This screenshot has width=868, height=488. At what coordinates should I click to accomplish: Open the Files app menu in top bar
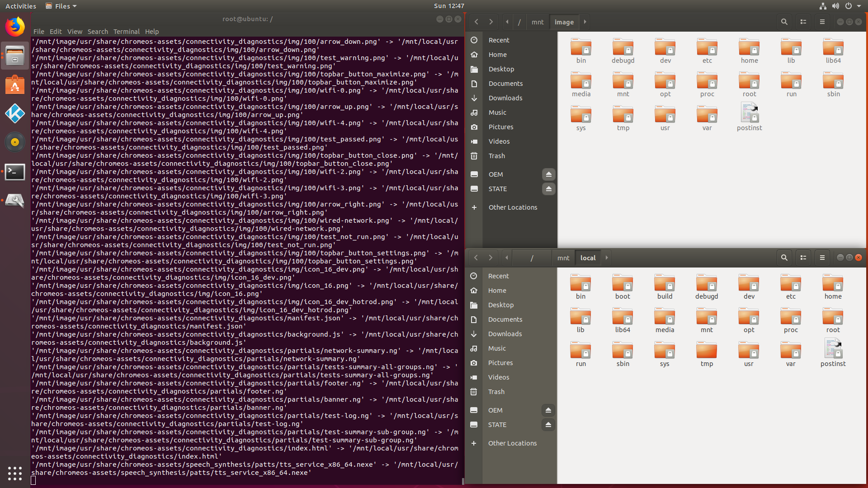click(x=61, y=6)
